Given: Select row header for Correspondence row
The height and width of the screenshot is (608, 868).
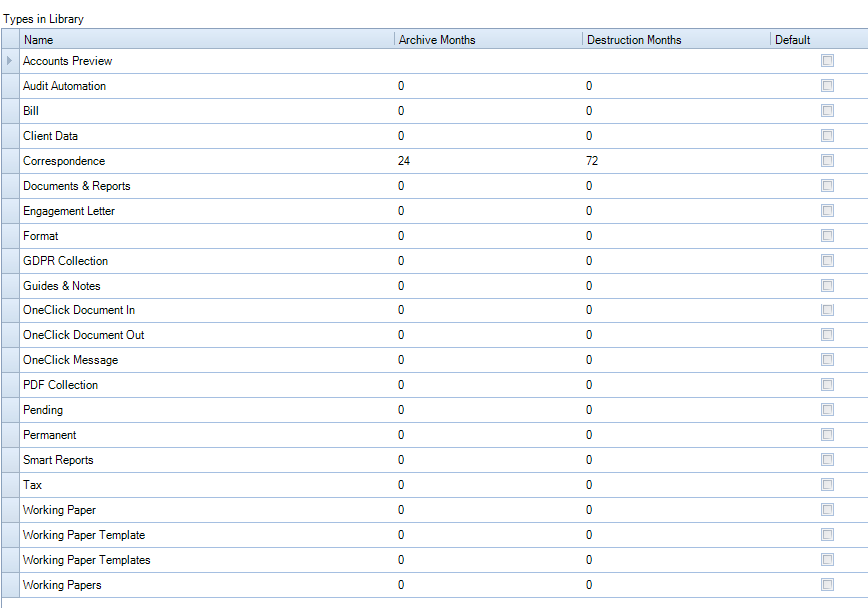Looking at the screenshot, I should (x=10, y=160).
